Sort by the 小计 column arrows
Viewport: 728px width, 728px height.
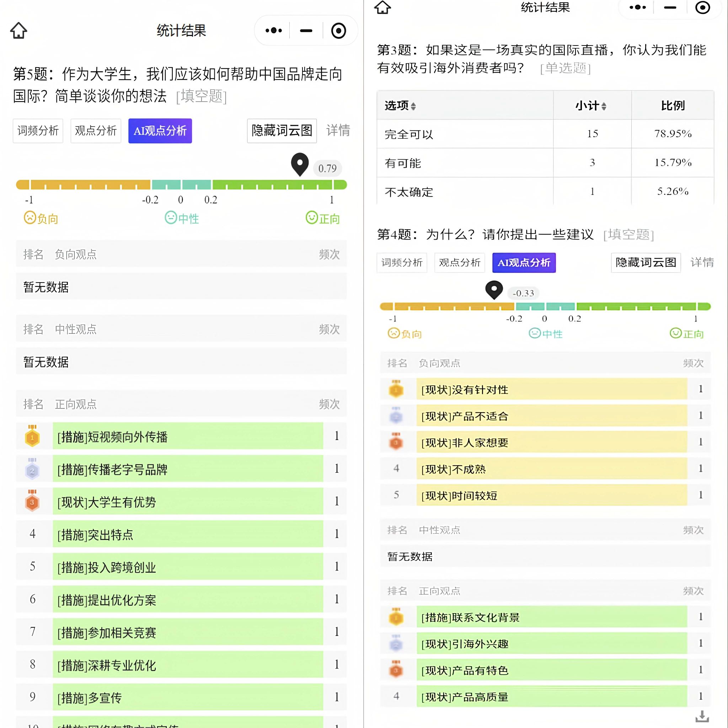tap(604, 106)
